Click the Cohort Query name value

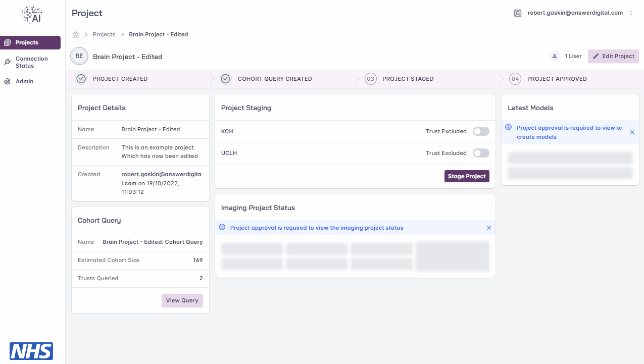pyautogui.click(x=153, y=242)
